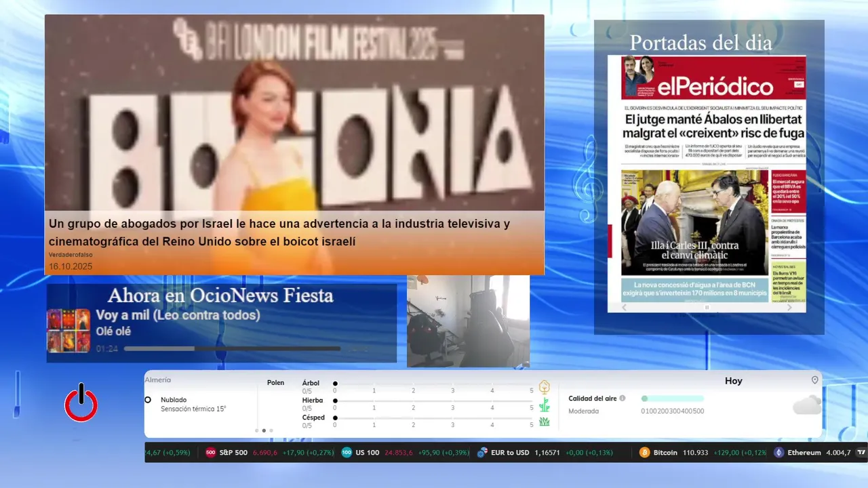Click the webcam room video feed

pos(468,321)
